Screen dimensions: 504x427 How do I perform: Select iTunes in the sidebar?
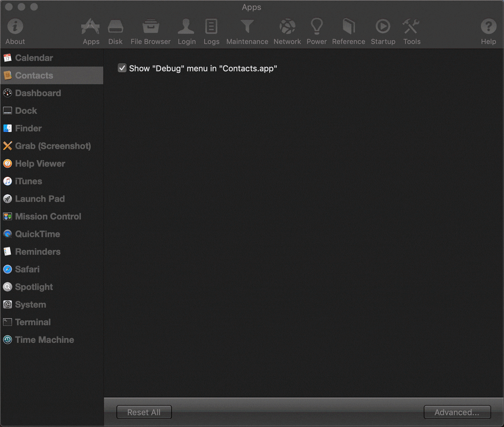(x=52, y=181)
